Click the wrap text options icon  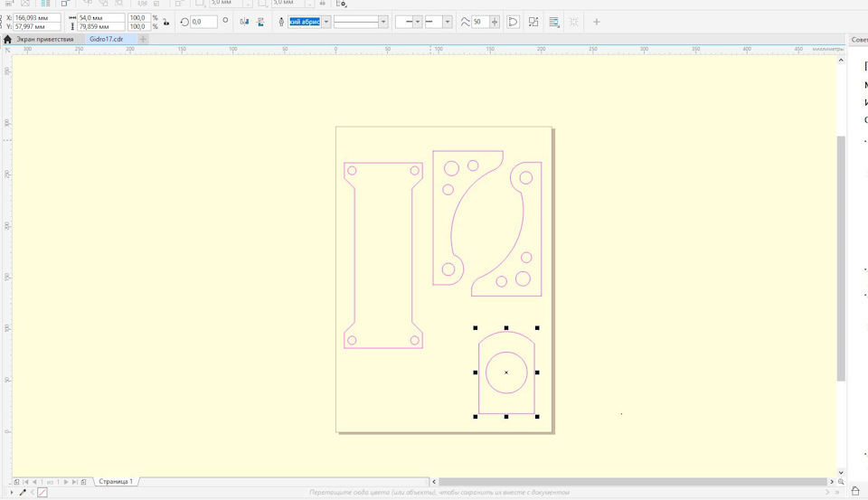coord(553,22)
